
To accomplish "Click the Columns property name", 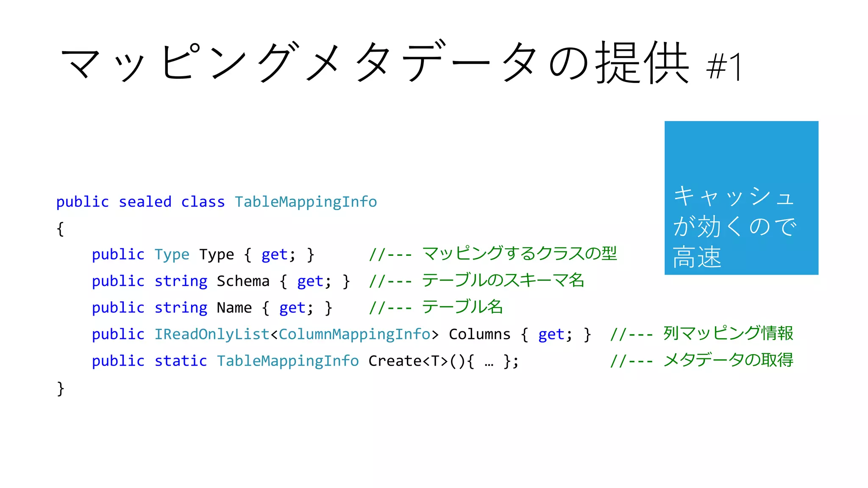I will 479,334.
